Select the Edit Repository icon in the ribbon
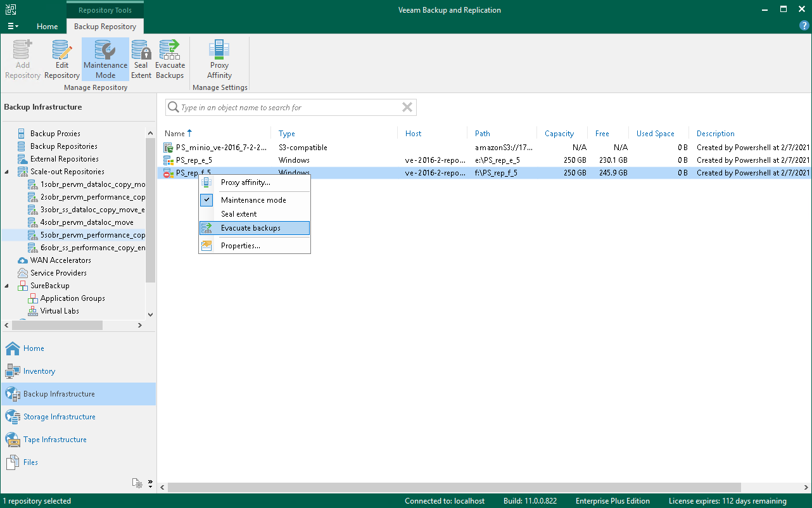Screen dimensions: 812x508 click(x=61, y=58)
